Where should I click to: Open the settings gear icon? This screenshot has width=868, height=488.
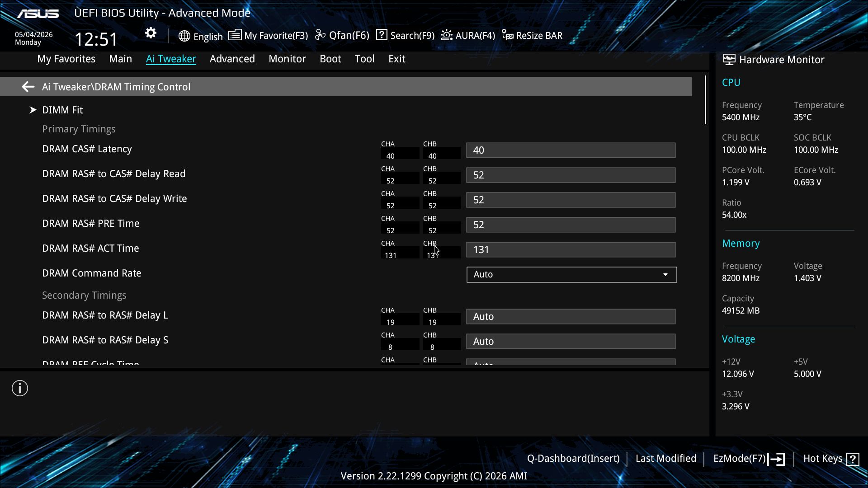(151, 33)
